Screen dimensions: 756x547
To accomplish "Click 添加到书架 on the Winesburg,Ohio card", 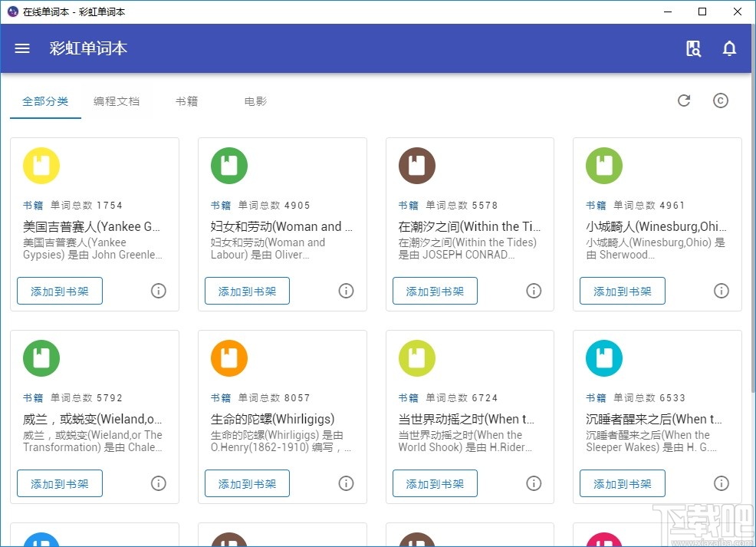I will (622, 291).
